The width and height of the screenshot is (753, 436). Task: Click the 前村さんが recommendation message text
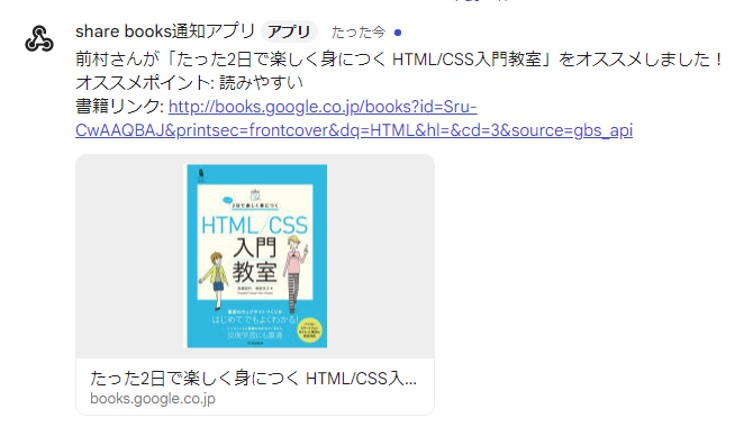click(x=399, y=60)
